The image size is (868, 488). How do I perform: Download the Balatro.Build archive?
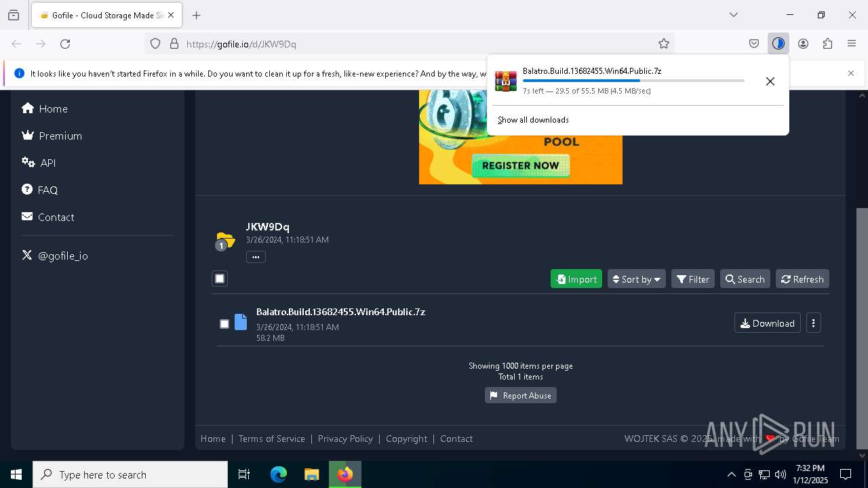[x=768, y=323]
